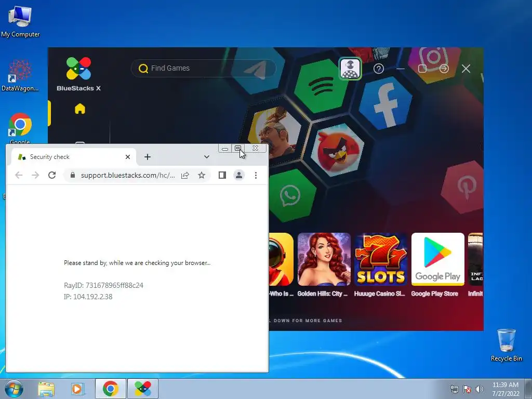This screenshot has height=399, width=532.
Task: Select WhatsApp hexagon tile
Action: click(291, 195)
